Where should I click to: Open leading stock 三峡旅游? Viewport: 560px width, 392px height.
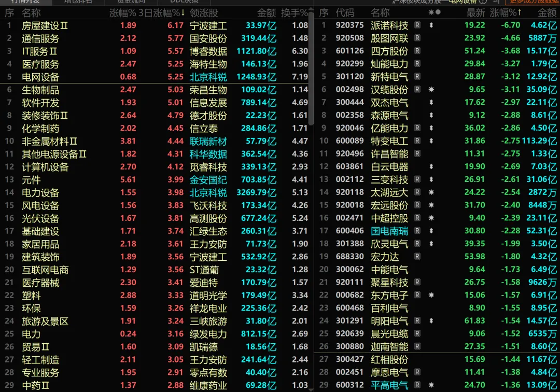point(208,321)
